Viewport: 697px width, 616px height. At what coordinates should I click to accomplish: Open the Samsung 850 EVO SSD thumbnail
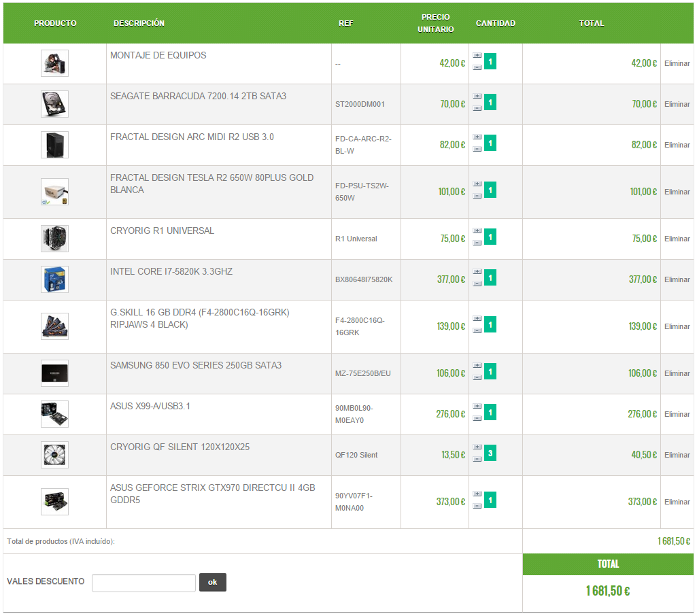tap(54, 373)
